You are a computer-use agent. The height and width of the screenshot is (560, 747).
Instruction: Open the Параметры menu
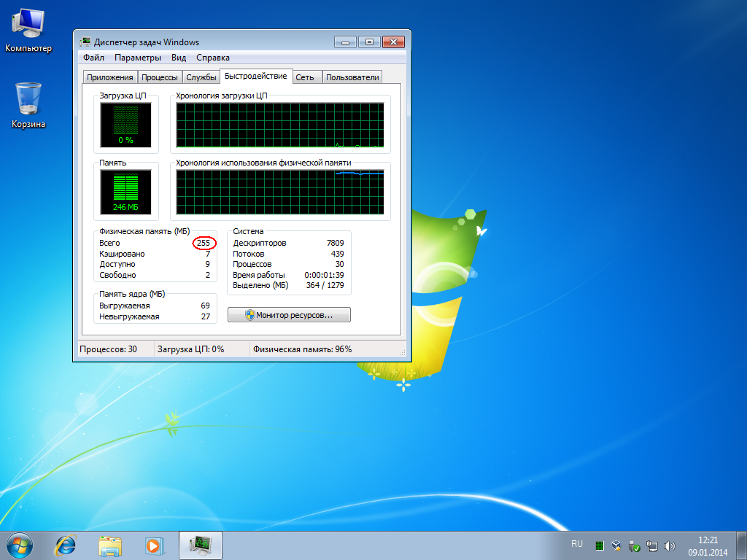point(138,58)
